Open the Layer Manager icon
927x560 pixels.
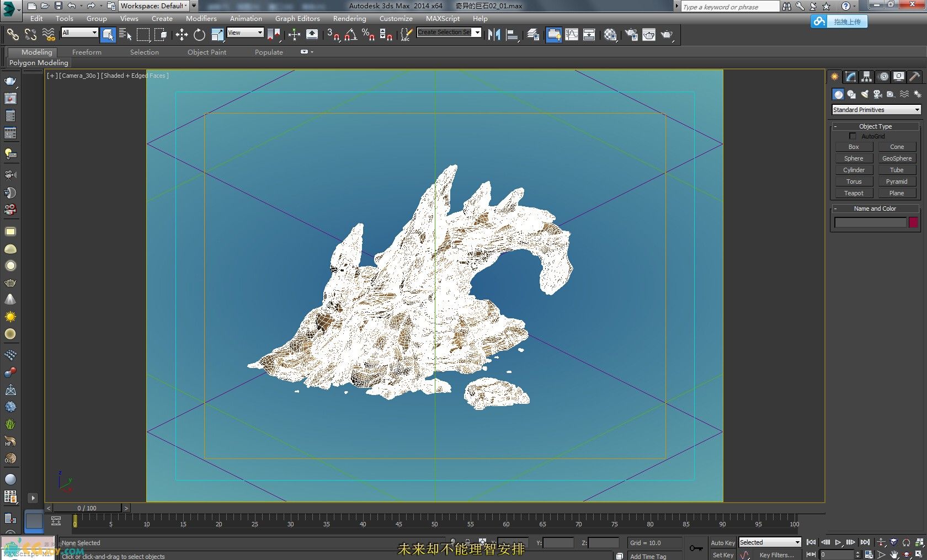point(533,35)
